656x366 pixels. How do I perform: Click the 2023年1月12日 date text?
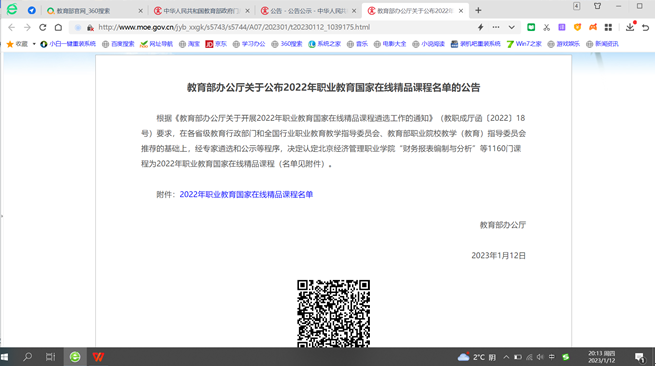[498, 256]
